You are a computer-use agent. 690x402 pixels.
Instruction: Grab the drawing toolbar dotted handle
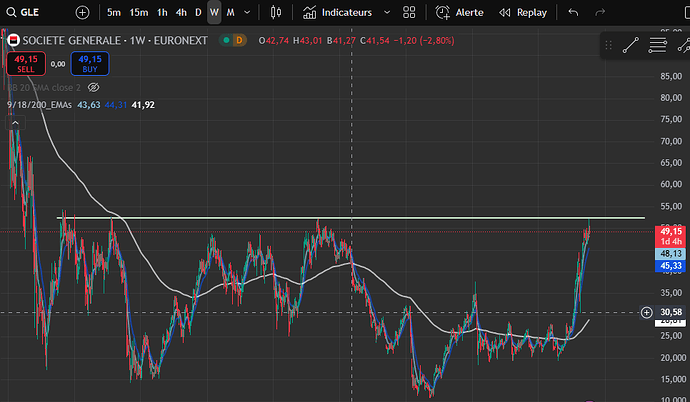pyautogui.click(x=609, y=45)
